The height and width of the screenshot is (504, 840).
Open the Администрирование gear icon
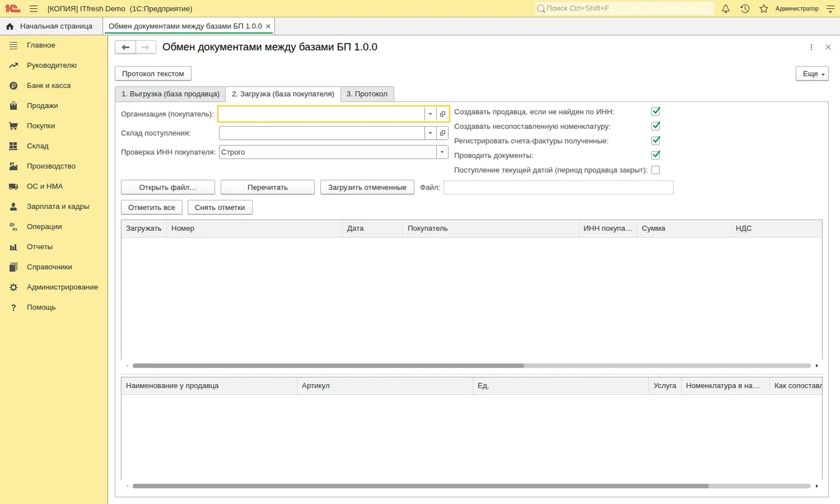pyautogui.click(x=13, y=287)
